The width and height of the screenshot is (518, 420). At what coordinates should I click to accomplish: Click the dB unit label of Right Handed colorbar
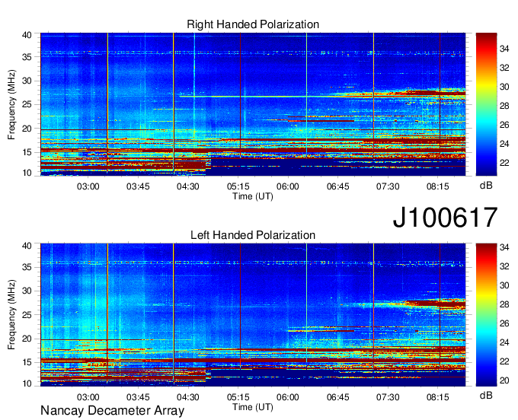point(486,186)
